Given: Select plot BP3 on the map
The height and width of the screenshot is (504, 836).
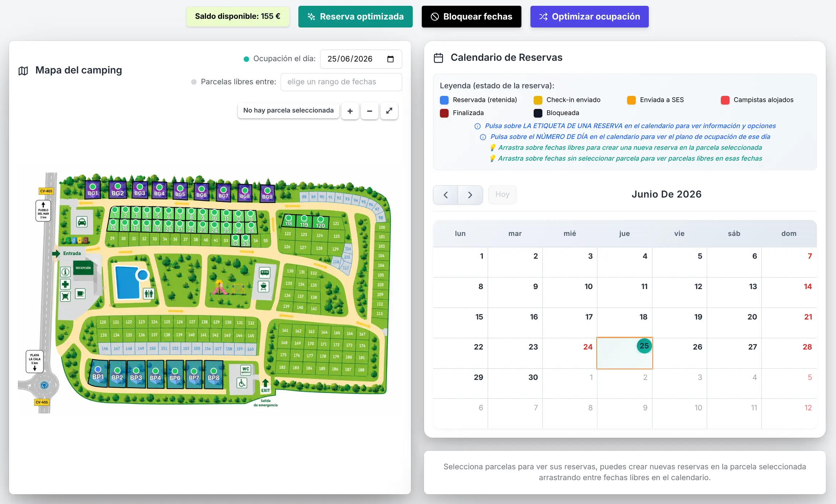Looking at the screenshot, I should coord(136,374).
